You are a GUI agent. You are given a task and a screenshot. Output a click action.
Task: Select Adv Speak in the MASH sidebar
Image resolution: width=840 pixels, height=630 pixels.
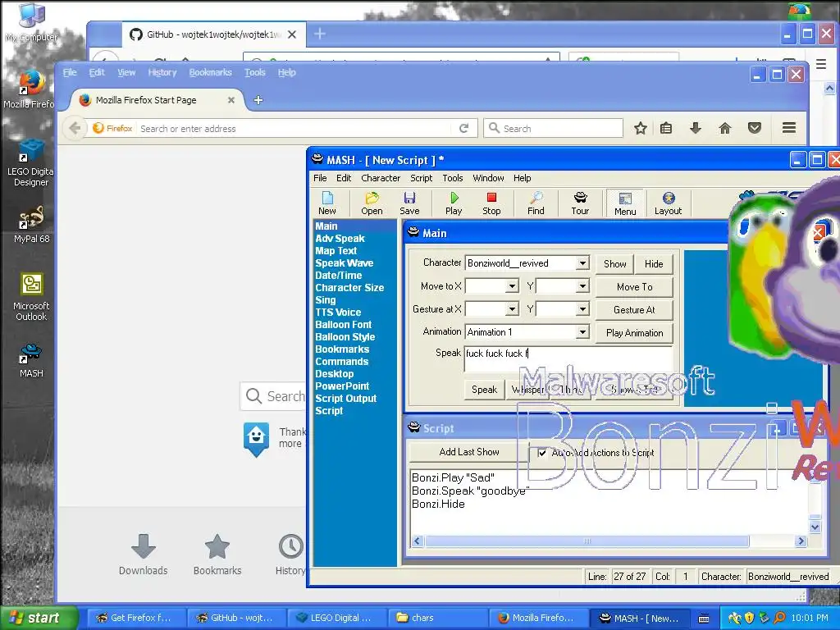point(340,239)
